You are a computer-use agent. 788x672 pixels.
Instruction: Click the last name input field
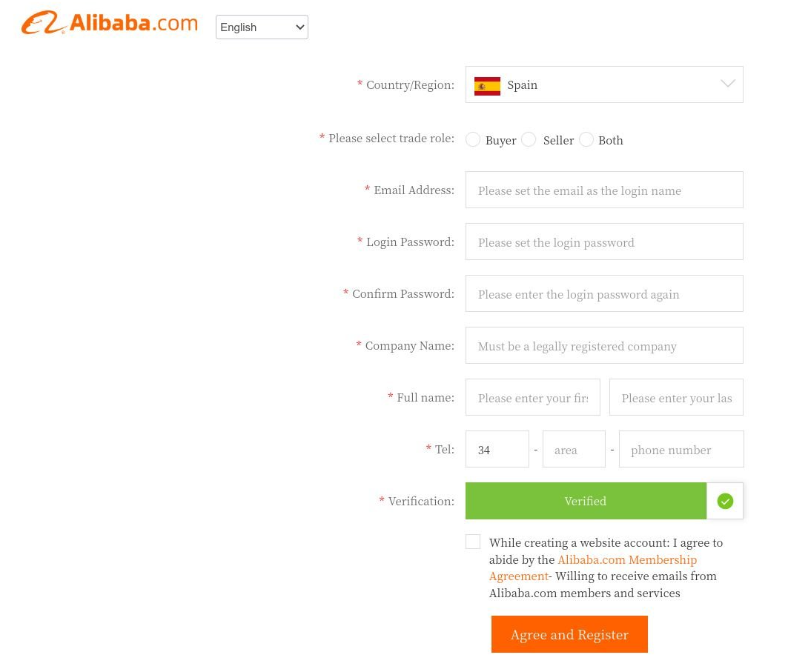click(676, 398)
